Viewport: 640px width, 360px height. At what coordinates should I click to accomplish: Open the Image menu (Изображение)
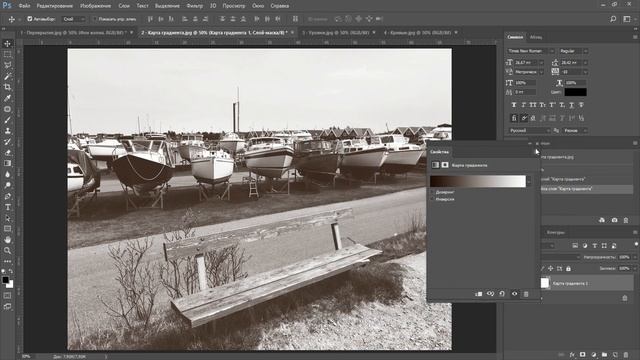(x=95, y=6)
